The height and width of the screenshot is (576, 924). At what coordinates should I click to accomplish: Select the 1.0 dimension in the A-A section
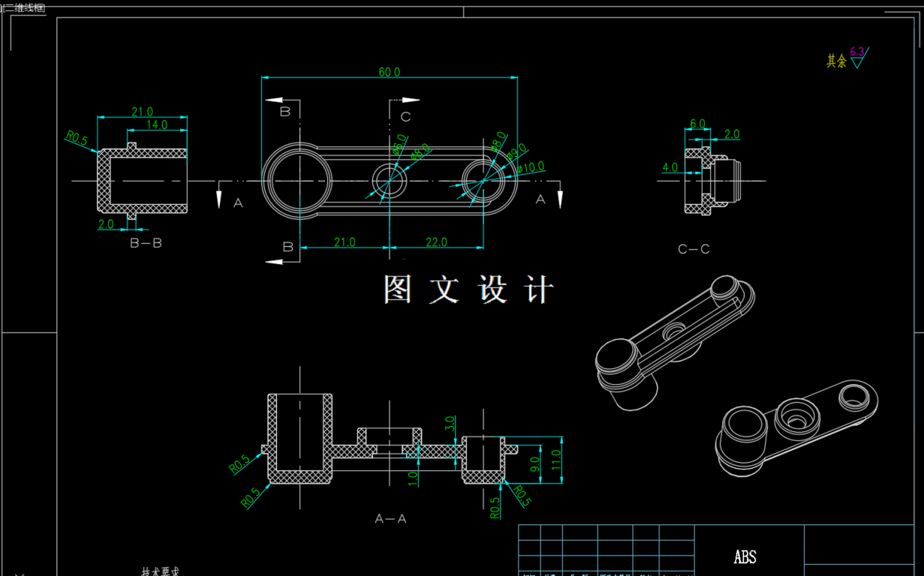(414, 478)
